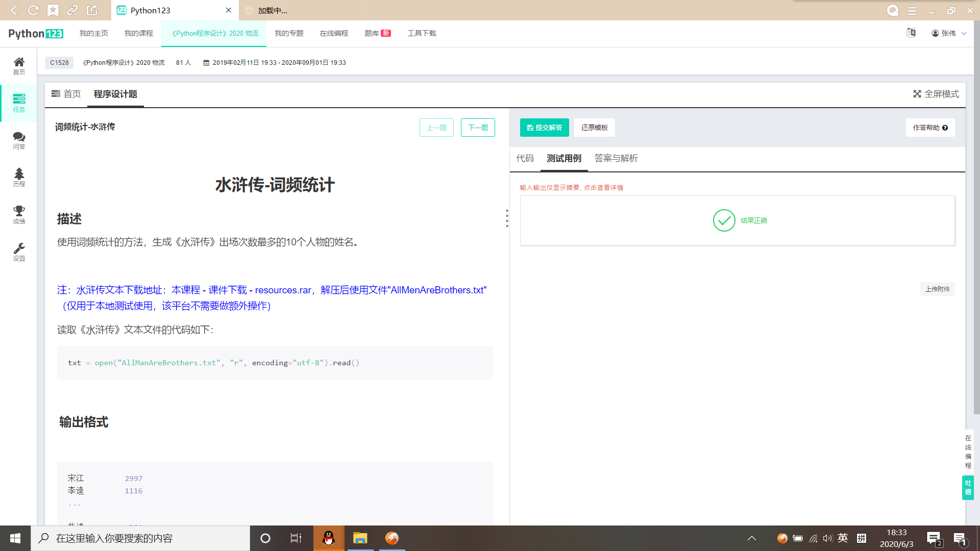980x551 pixels.
Task: Switch to the 答案与解析 tab
Action: tap(616, 158)
